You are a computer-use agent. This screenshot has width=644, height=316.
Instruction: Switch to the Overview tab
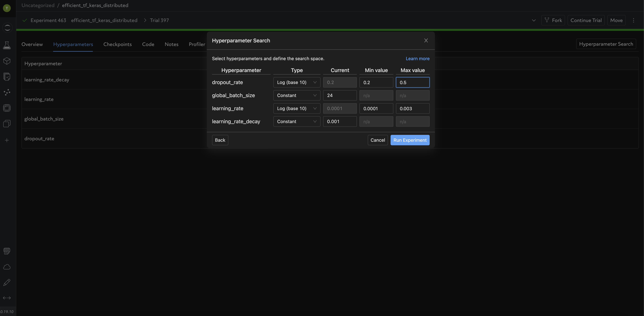[32, 44]
